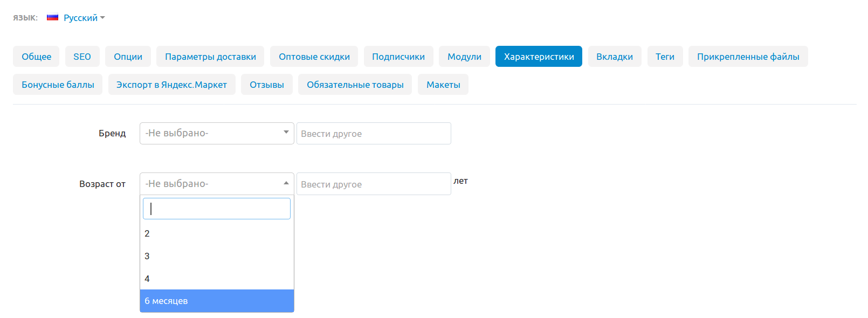Pick option 4 in age list
Screen dimensions: 868x318
coord(217,279)
